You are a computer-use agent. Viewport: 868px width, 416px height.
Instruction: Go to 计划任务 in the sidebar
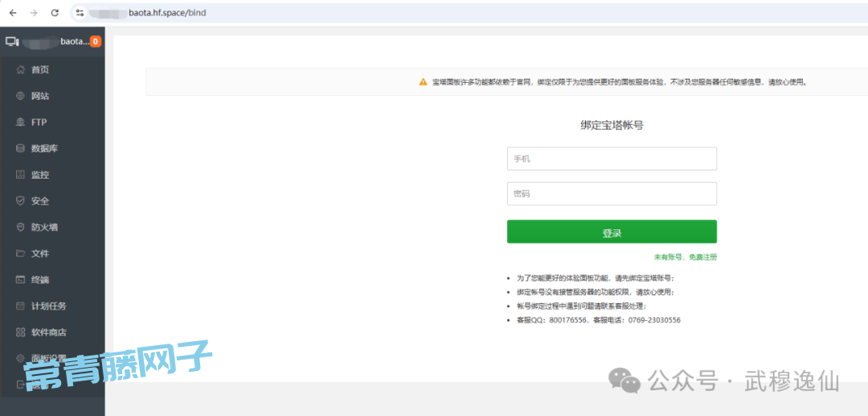48,306
